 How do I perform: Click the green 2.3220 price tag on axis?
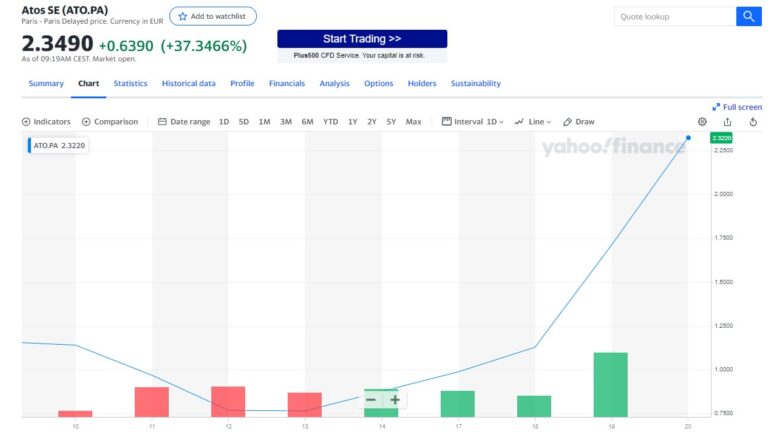point(721,138)
